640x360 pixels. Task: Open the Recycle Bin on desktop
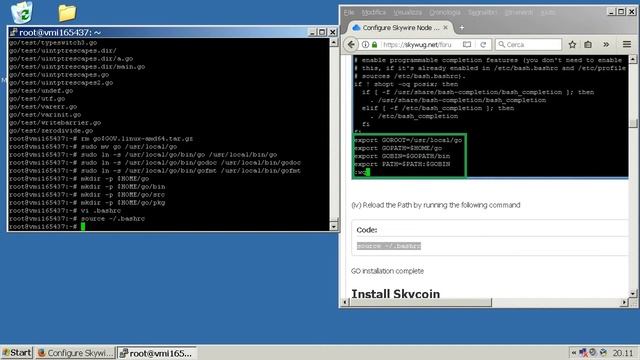tap(22, 13)
